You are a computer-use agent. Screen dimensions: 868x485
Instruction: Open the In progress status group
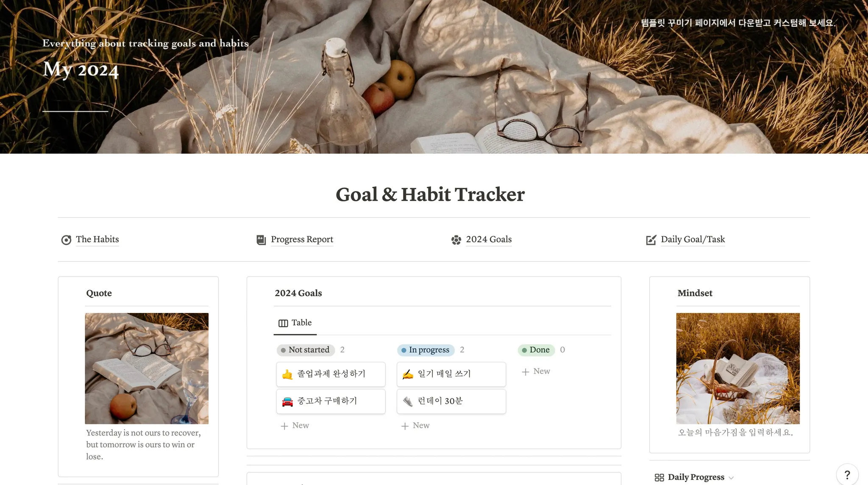click(426, 350)
